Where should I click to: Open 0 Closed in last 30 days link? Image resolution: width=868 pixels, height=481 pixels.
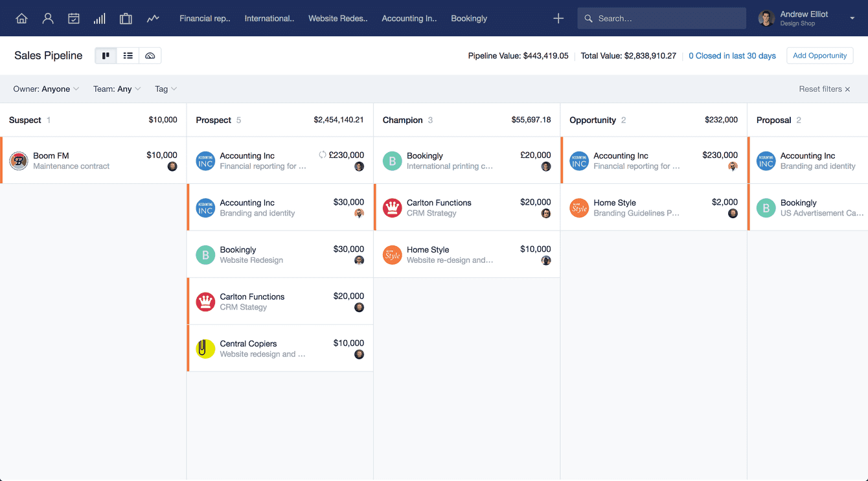click(x=732, y=56)
